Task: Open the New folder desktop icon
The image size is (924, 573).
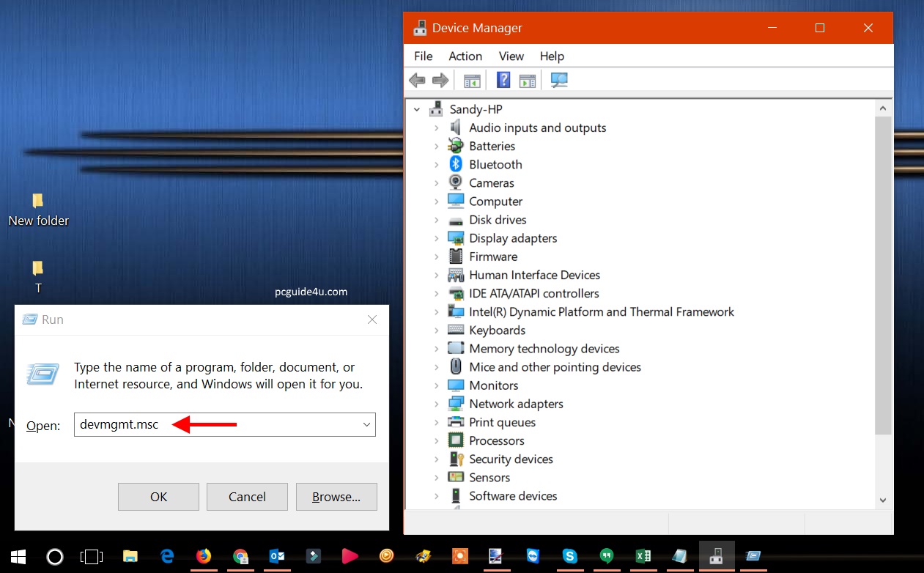Action: [38, 202]
